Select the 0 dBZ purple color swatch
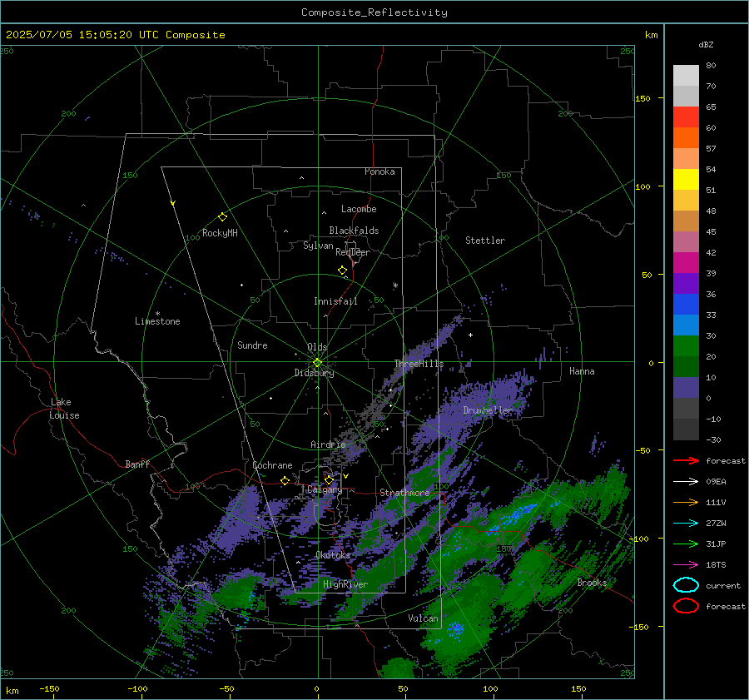Screen dimensions: 749x700 686,387
